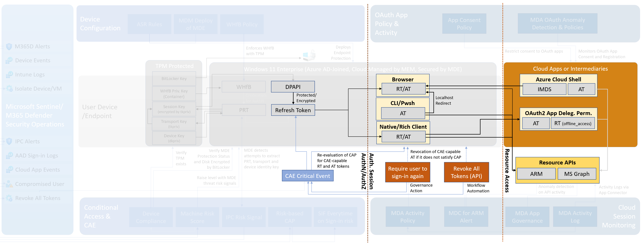This screenshot has height=246, width=644.
Task: Click the IPC Alerts shield icon
Action: [x=9, y=141]
